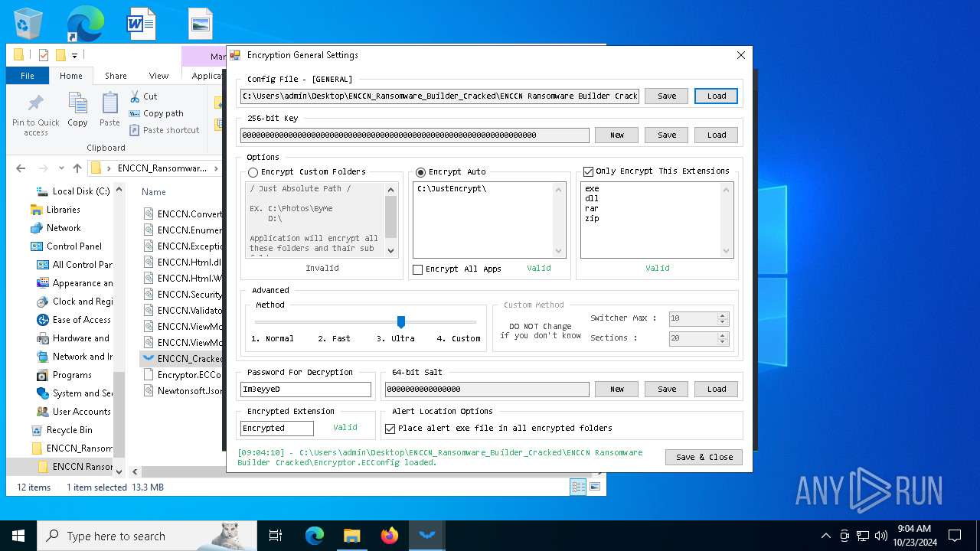Open the Quick Access Toolbar customize dropdown

click(74, 55)
